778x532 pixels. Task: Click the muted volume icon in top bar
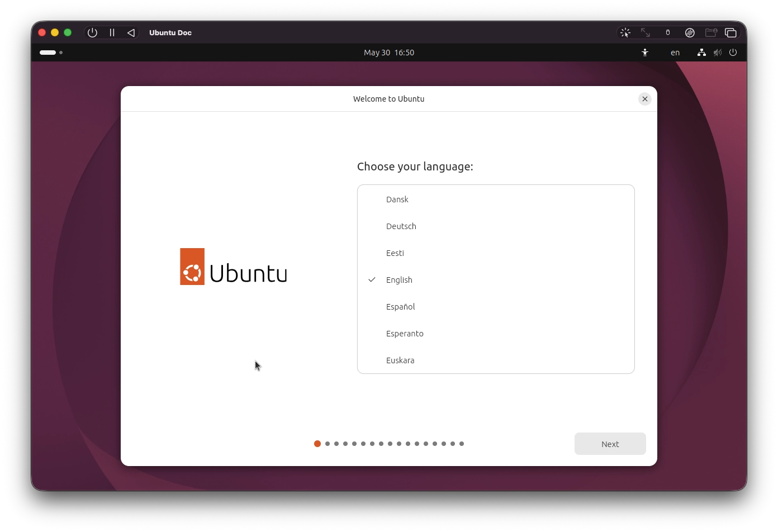click(x=718, y=53)
